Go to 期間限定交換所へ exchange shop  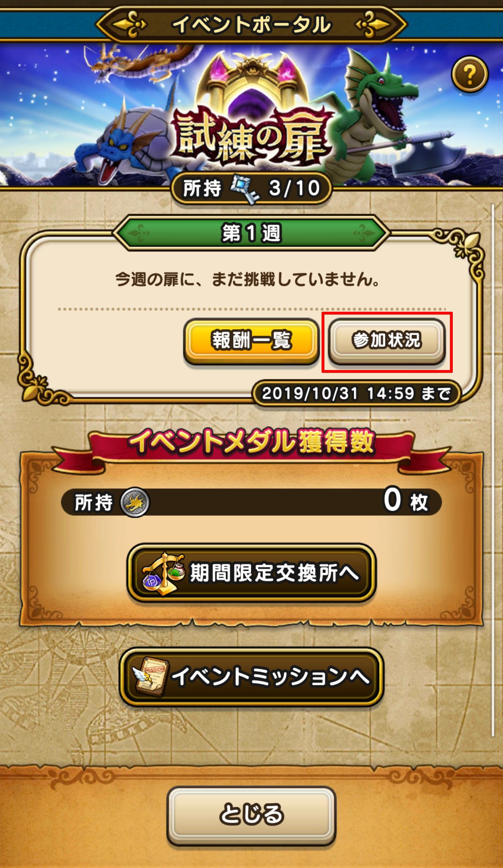[251, 573]
